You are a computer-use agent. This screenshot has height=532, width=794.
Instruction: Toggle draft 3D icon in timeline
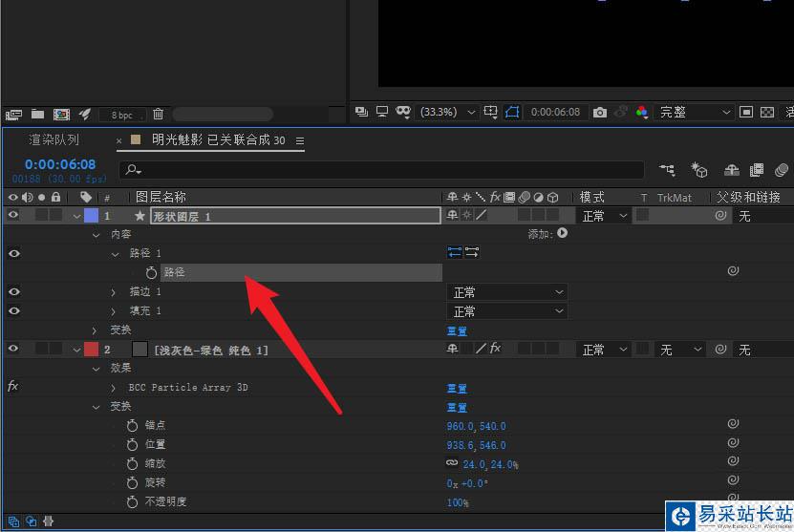699,170
